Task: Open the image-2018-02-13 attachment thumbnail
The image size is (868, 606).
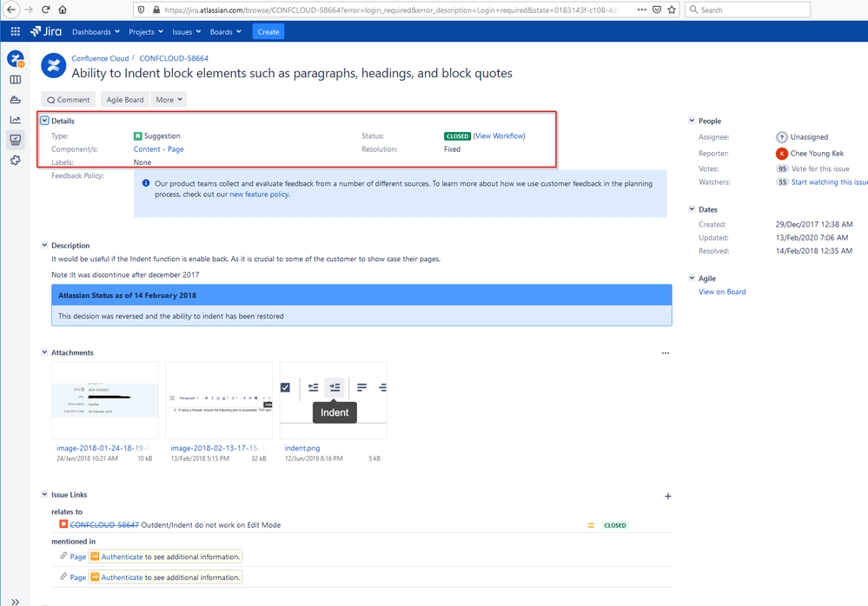Action: click(219, 400)
